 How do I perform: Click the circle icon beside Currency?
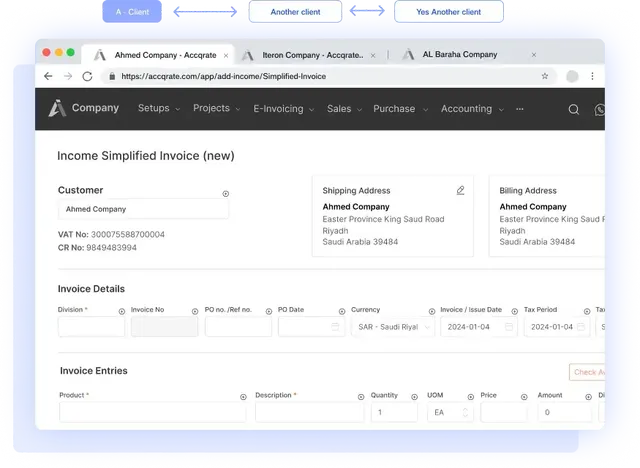click(432, 311)
